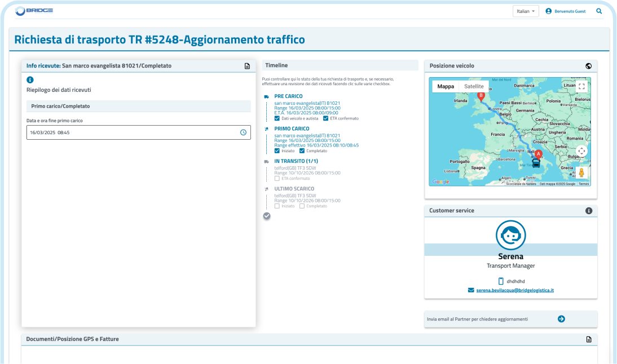Open the document icon in Info ricevute panel
This screenshot has height=364, width=617.
pos(247,66)
